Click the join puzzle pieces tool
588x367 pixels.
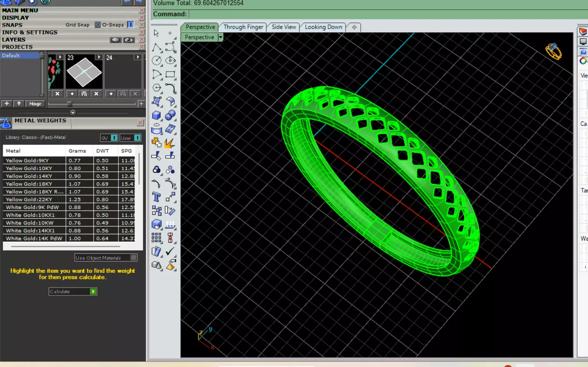point(156,142)
